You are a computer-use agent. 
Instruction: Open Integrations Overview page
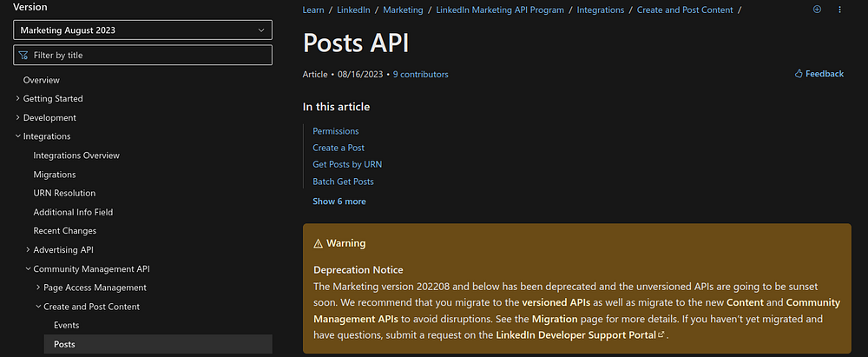click(76, 155)
